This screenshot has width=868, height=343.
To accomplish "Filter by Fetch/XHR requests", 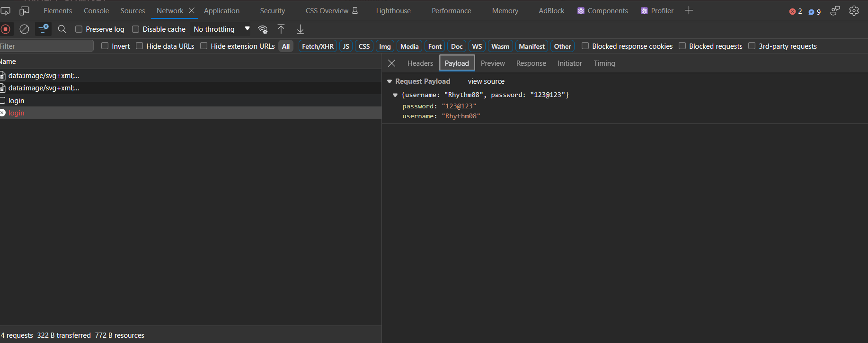I will pyautogui.click(x=318, y=46).
